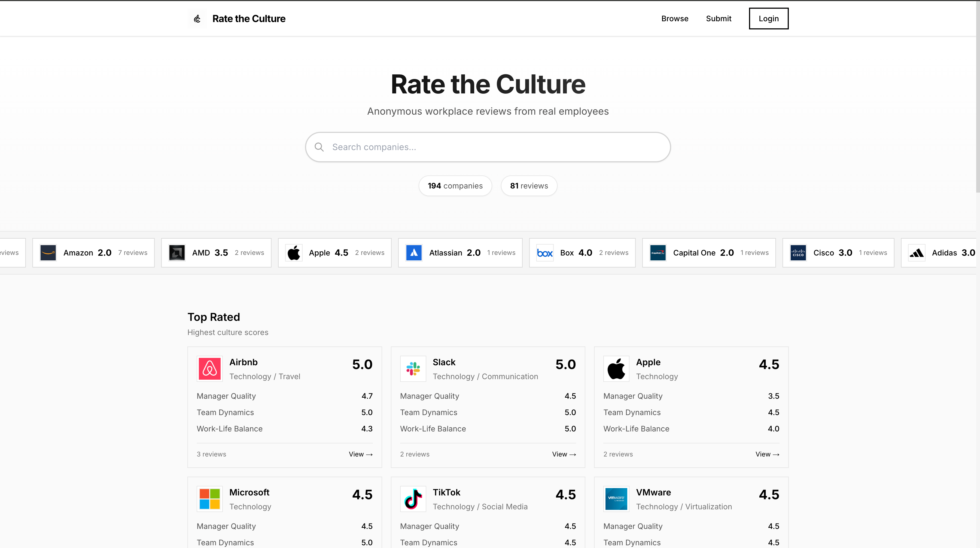Click the TikTok logo in Top Rated
980x548 pixels.
[413, 499]
